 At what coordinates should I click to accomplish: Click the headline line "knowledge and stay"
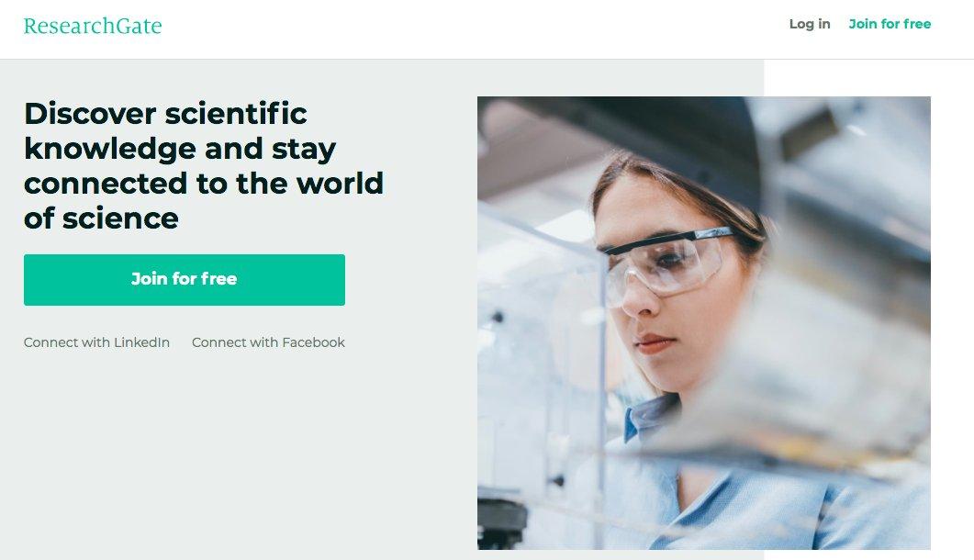point(180,149)
